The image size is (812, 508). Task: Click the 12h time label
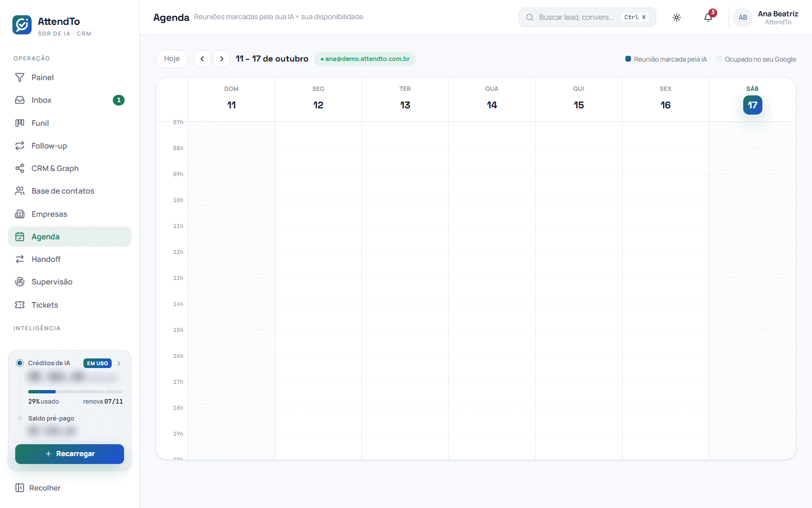178,252
